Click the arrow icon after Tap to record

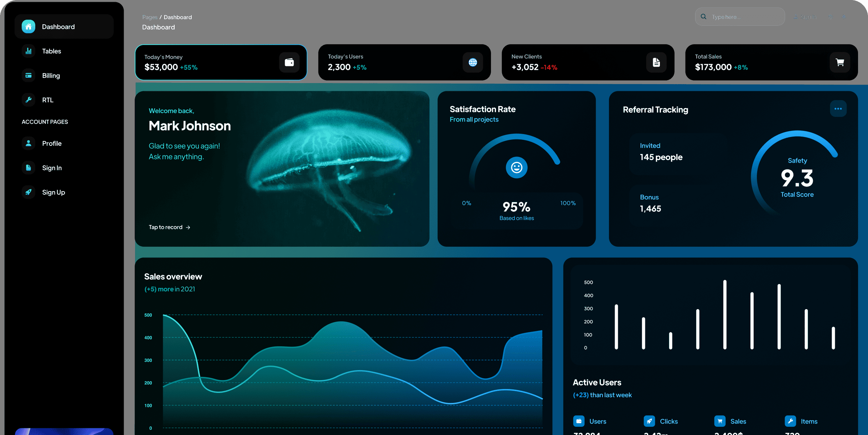(188, 227)
